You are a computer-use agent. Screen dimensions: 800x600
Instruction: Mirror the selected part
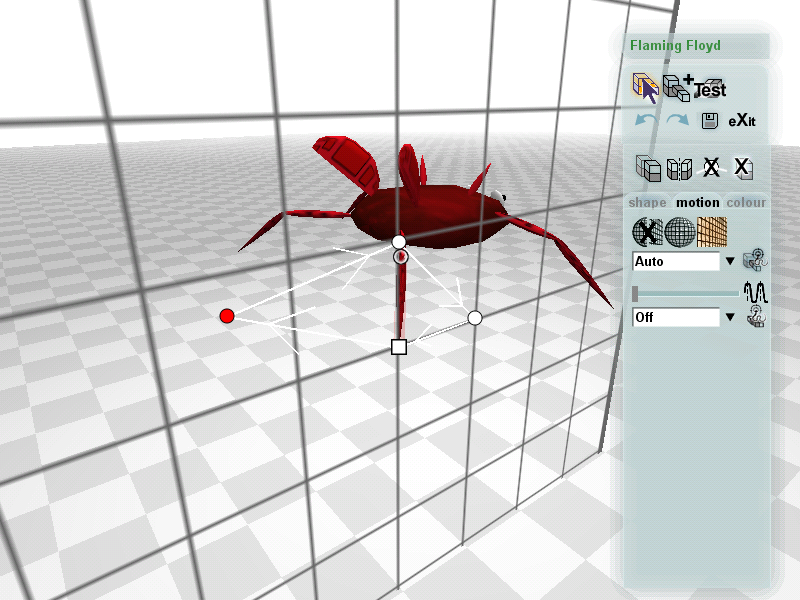click(x=680, y=169)
